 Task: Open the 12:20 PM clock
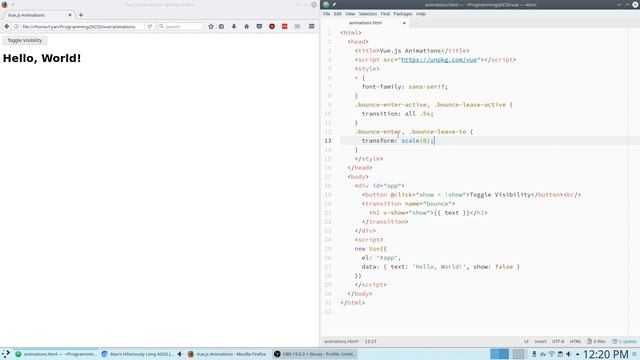605,354
